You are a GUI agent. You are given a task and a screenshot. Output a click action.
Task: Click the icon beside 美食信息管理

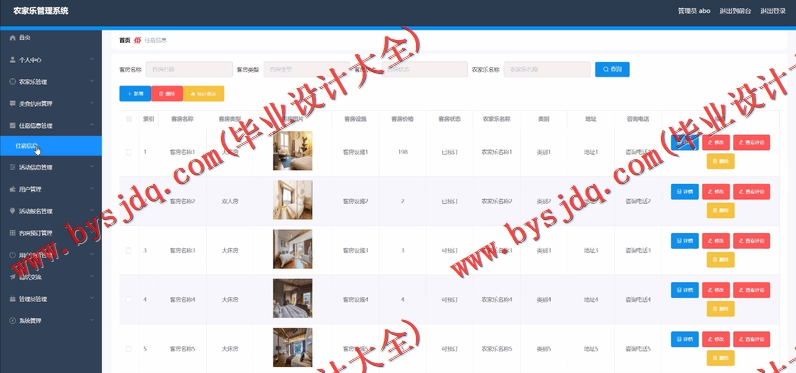13,104
